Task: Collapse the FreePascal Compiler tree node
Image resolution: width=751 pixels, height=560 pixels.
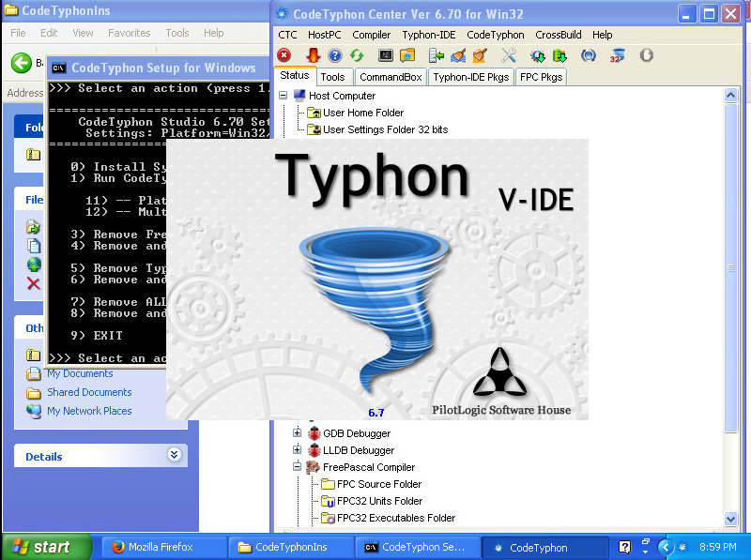Action: pos(298,467)
